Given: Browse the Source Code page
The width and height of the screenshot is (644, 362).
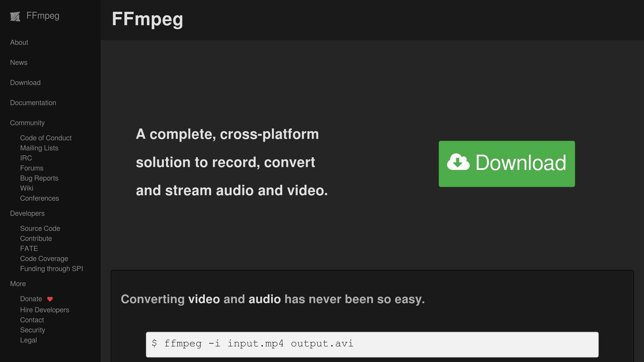Looking at the screenshot, I should coord(40,228).
